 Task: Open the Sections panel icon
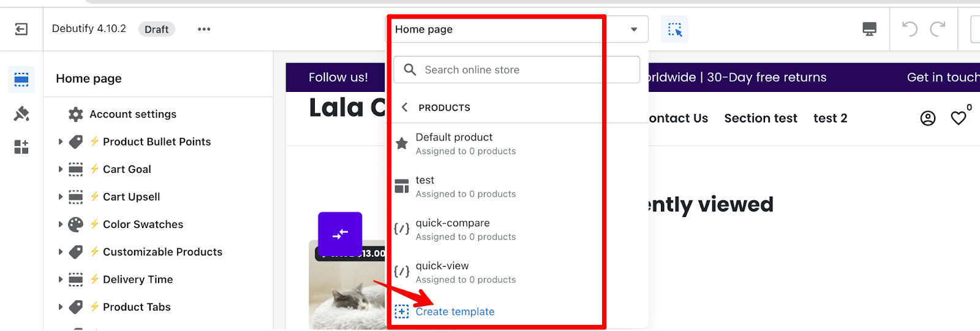coord(21,80)
